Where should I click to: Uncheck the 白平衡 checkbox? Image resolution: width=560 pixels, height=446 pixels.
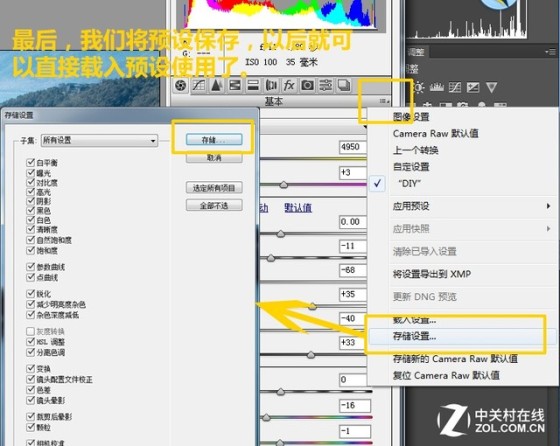tap(30, 163)
